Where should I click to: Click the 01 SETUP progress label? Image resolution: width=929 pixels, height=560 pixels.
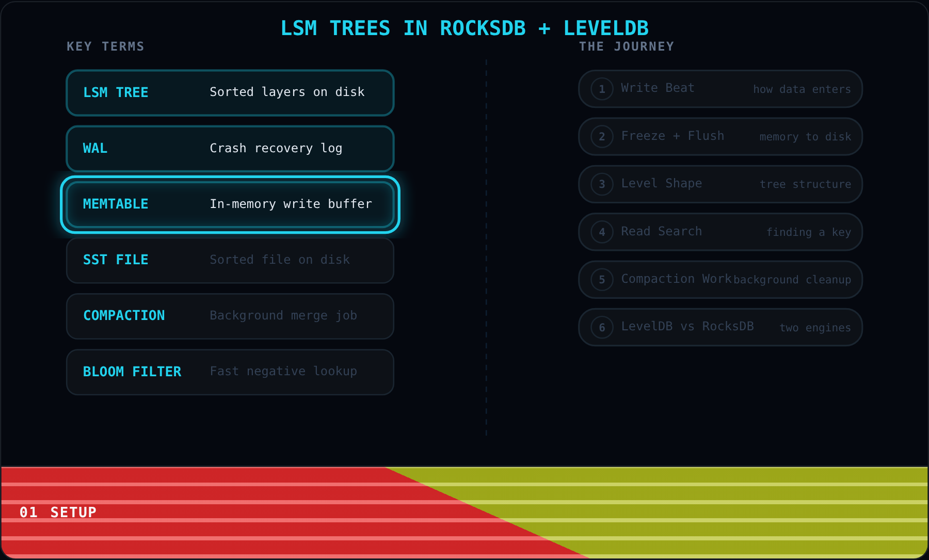[58, 512]
